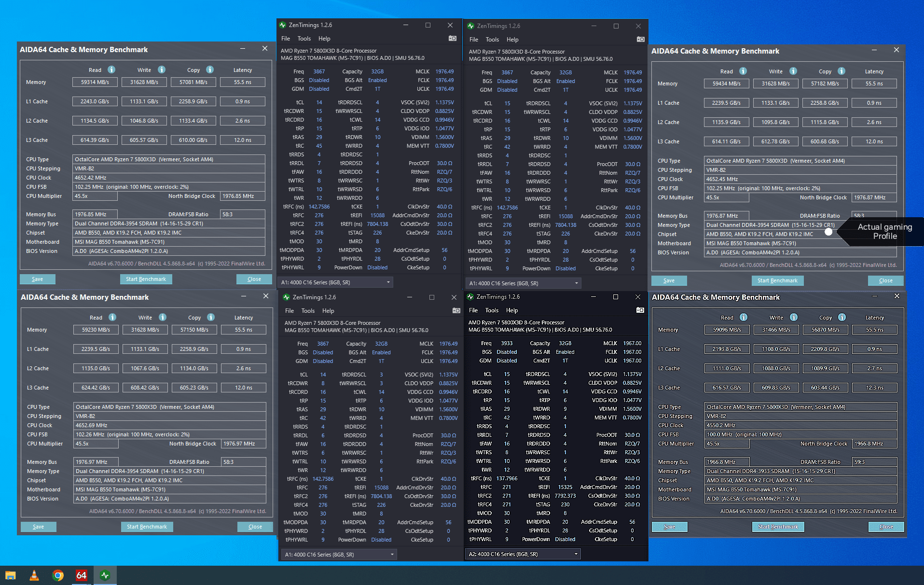Open memory module dropdown in top-right ZenTimings window
The image size is (924, 585).
(524, 283)
